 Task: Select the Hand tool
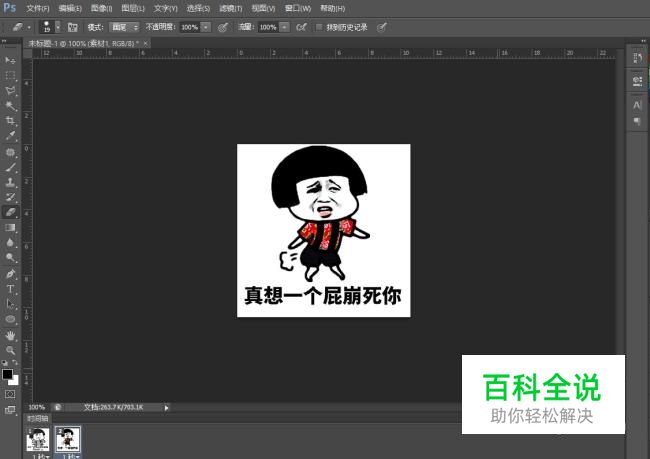(10, 335)
